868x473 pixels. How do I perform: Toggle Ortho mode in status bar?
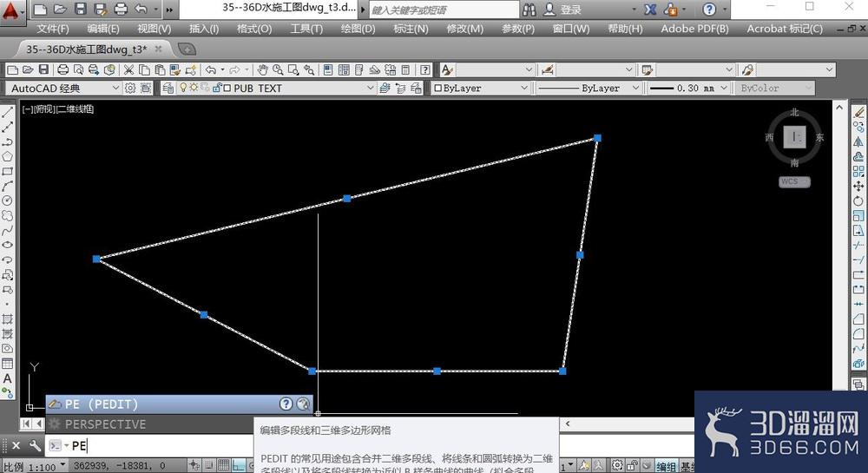(x=238, y=466)
